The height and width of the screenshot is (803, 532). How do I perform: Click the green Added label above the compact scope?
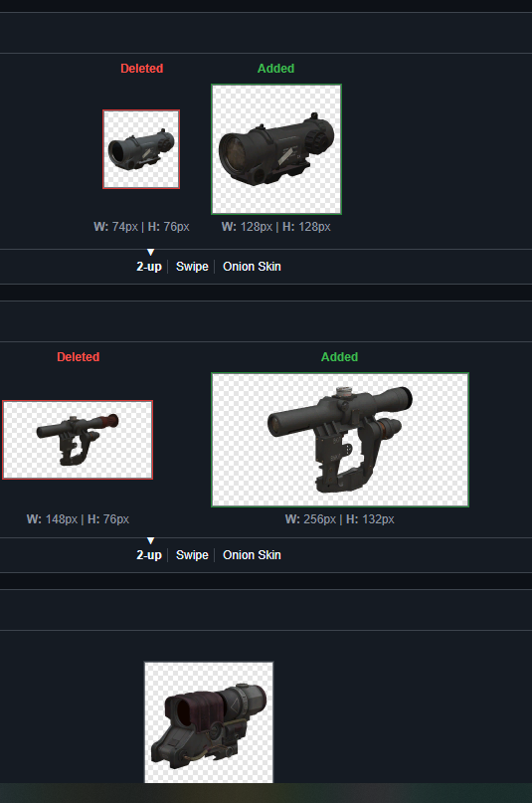[x=275, y=68]
